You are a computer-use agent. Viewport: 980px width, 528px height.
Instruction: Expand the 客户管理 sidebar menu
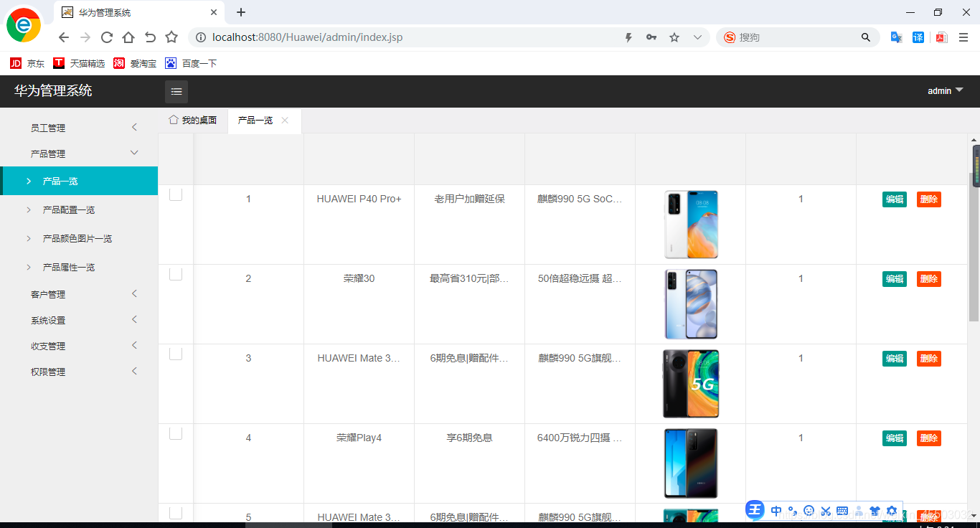79,294
